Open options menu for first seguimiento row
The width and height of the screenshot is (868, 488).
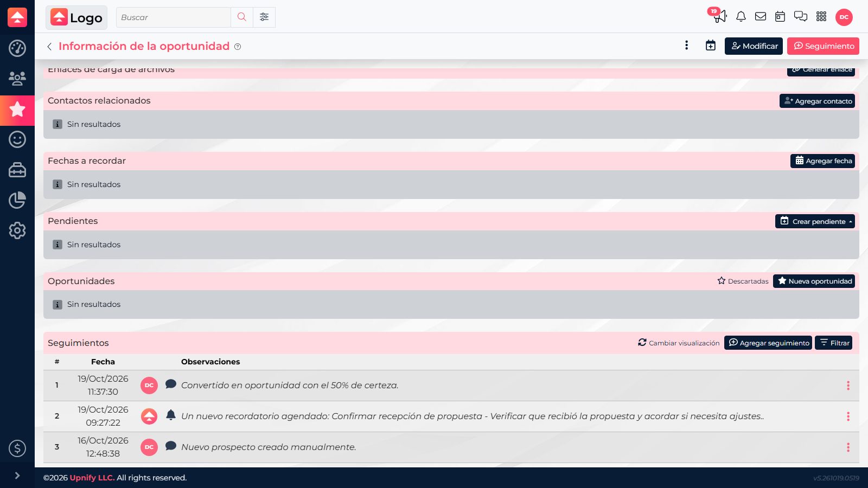848,386
